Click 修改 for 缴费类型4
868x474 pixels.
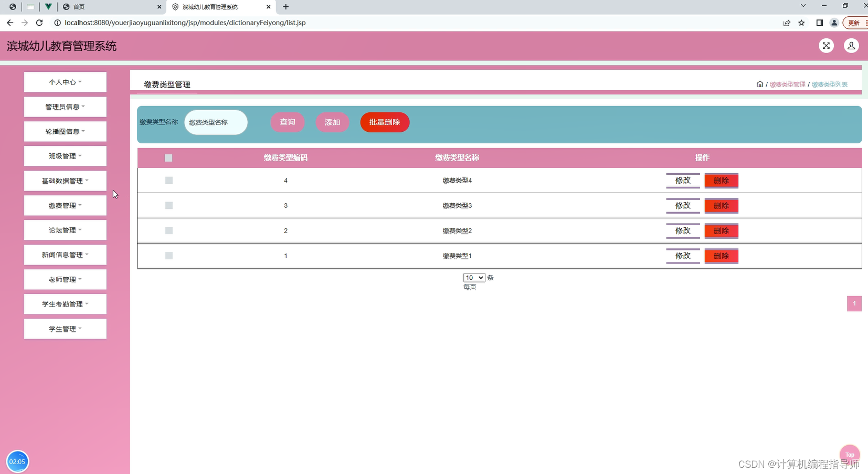coord(683,181)
